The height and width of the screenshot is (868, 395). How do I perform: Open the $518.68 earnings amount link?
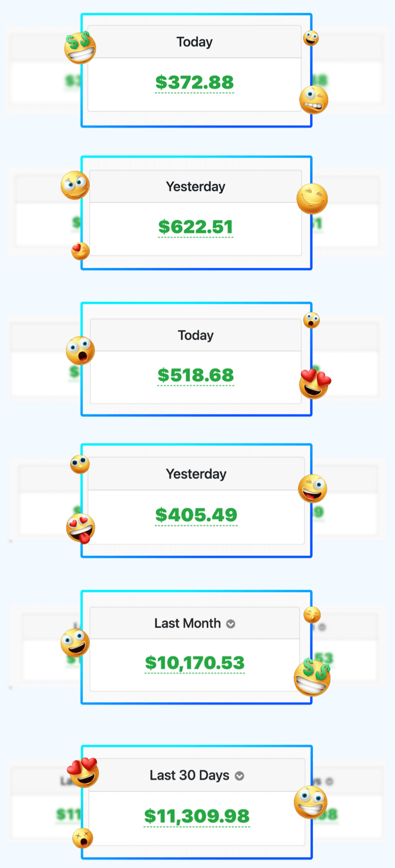tap(195, 376)
